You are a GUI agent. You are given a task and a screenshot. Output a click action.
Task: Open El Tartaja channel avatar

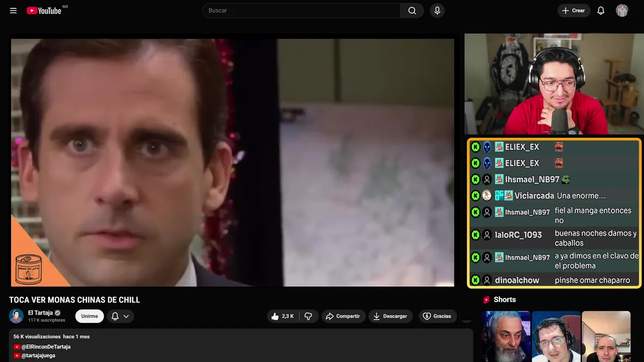pyautogui.click(x=16, y=316)
